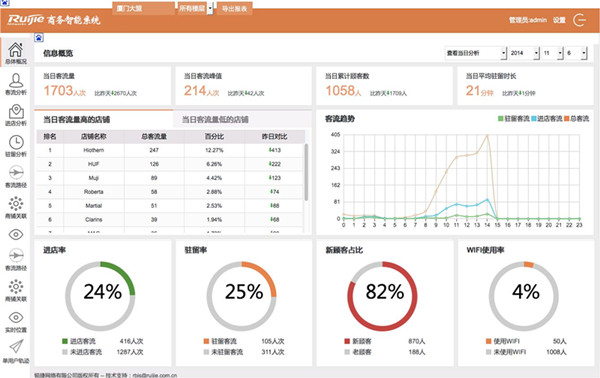Click the Ruijie 商务智能系统 logo
This screenshot has width=600, height=378.
(x=54, y=20)
